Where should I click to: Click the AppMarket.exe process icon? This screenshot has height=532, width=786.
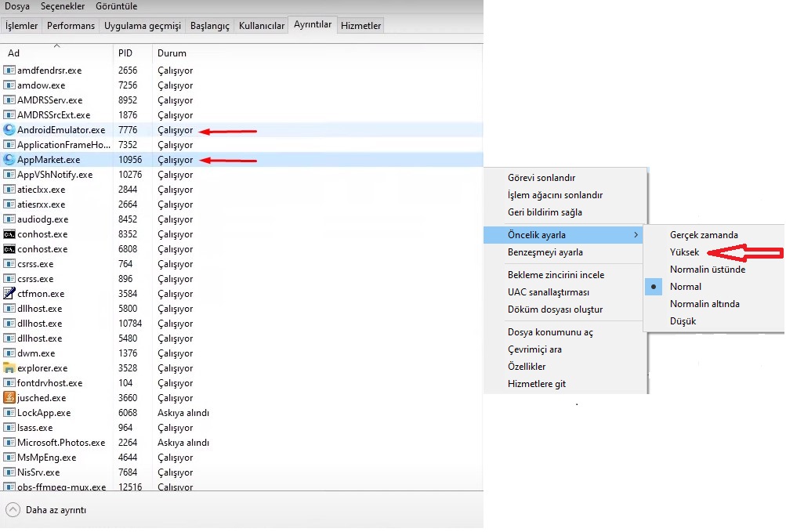(x=9, y=160)
